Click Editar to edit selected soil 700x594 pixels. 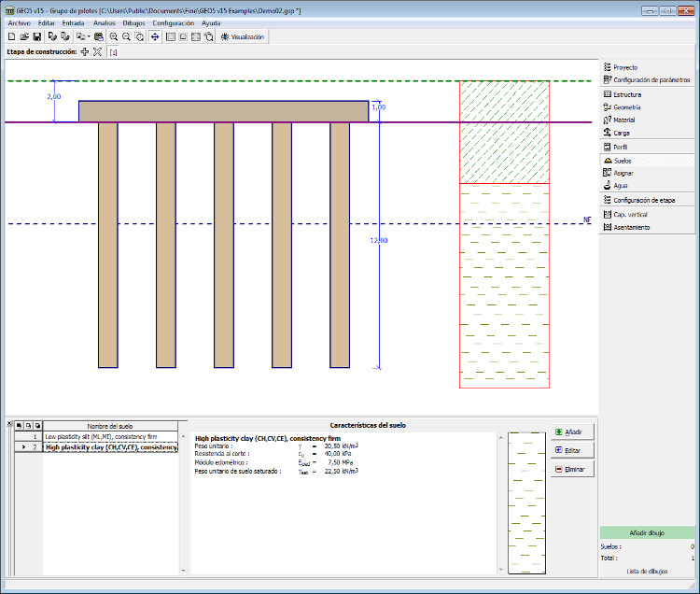click(x=572, y=450)
